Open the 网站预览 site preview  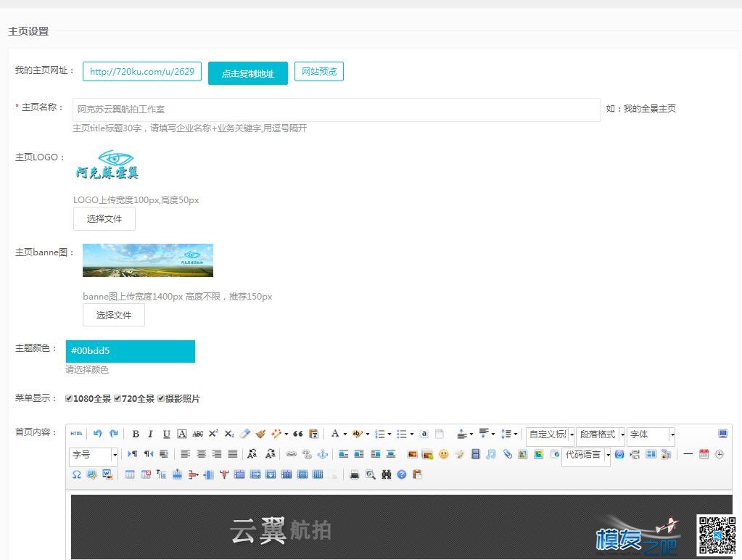[x=319, y=72]
